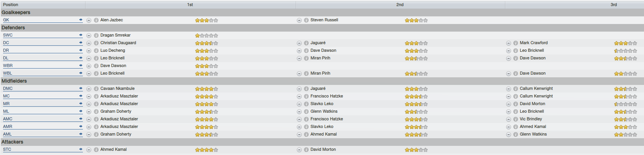Click the info icon beside Mark Crawford

coord(516,43)
